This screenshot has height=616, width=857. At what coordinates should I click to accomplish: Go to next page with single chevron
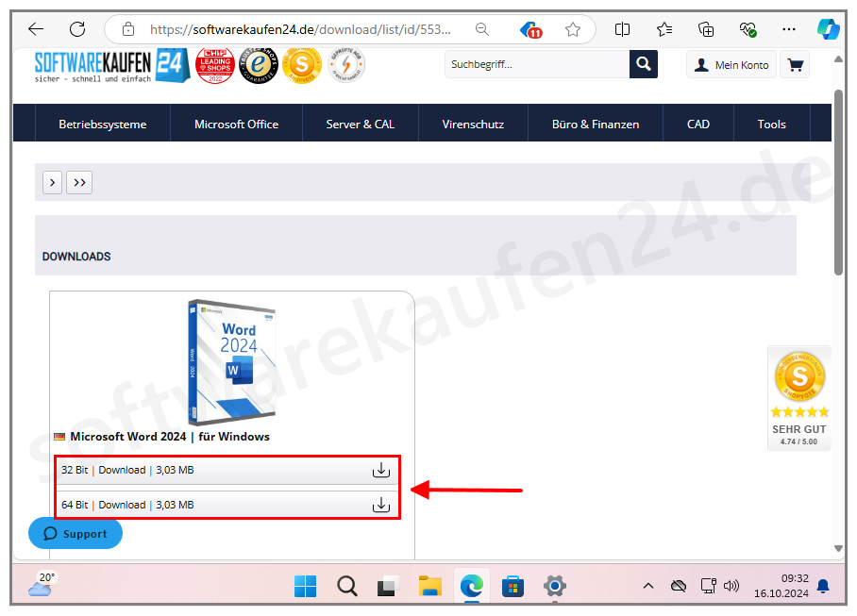click(x=53, y=182)
